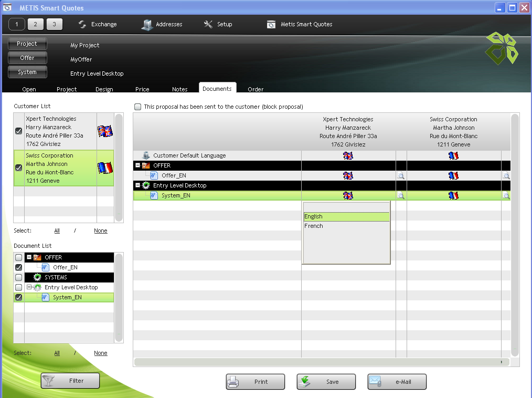Choose English from the language dropdown
This screenshot has height=398, width=532.
click(x=346, y=217)
